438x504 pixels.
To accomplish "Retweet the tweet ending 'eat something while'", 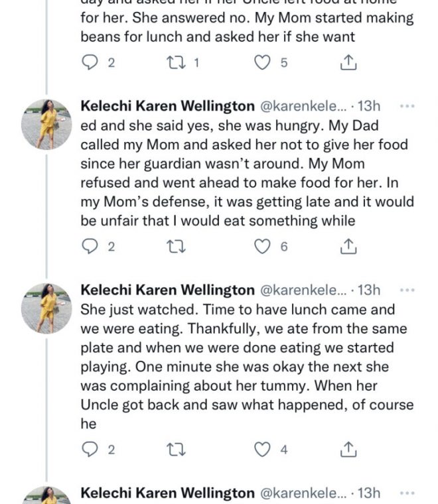I will pyautogui.click(x=175, y=247).
